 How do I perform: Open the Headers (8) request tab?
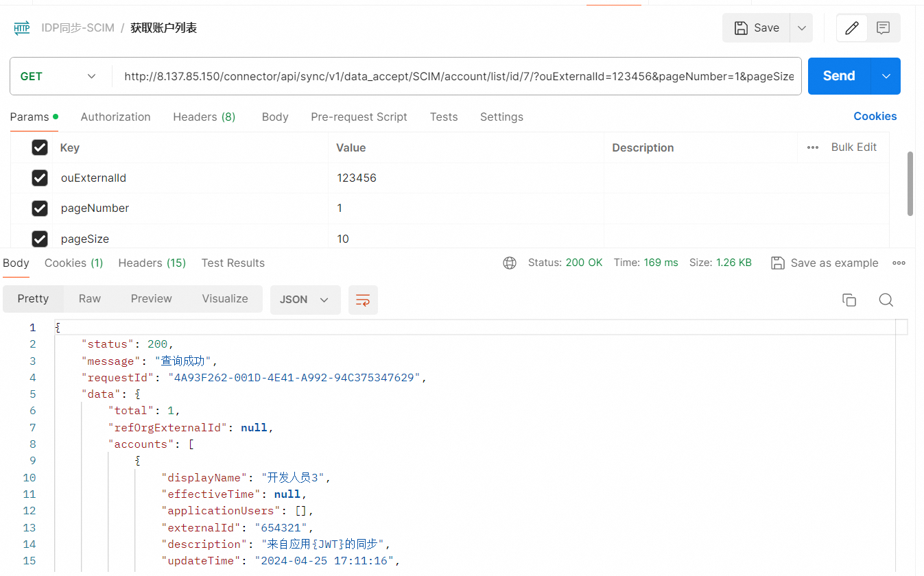204,117
